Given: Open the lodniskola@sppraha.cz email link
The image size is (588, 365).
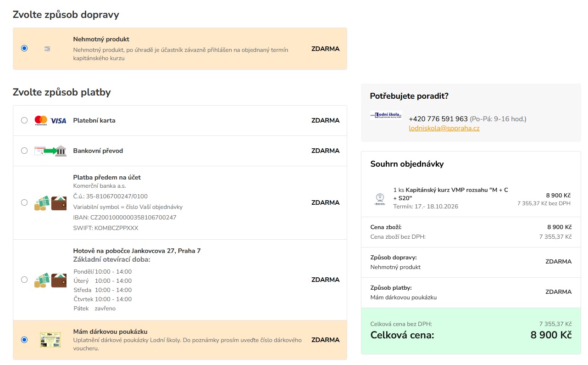Looking at the screenshot, I should (444, 128).
